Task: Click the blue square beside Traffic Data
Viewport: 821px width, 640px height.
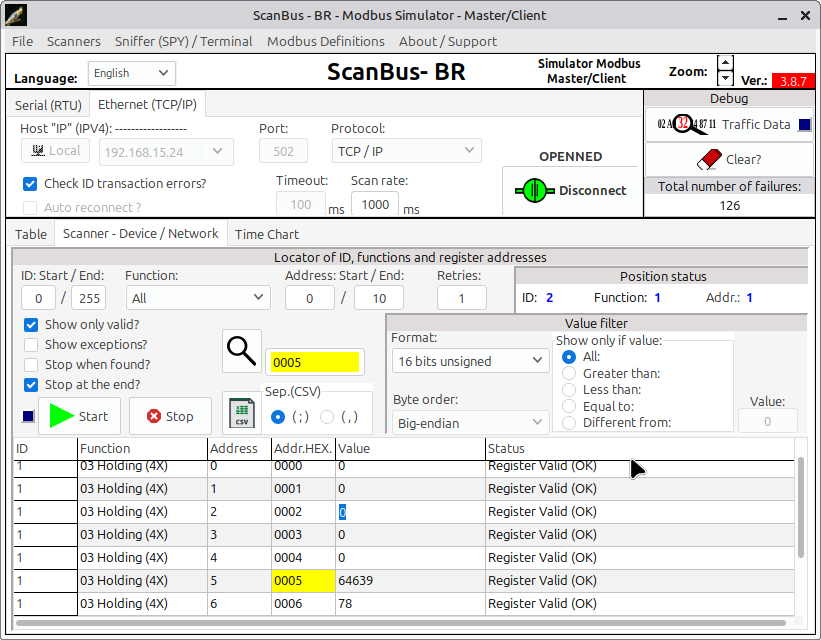Action: click(805, 125)
